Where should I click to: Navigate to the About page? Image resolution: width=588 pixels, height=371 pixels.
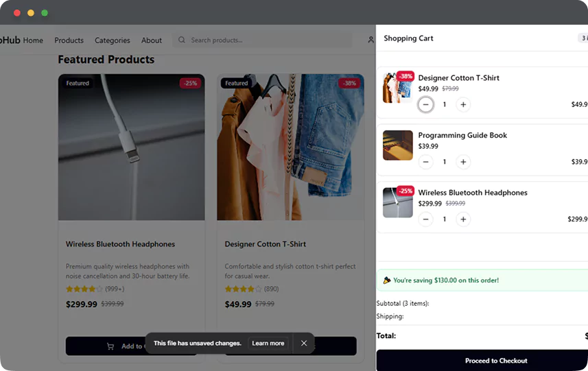click(152, 40)
